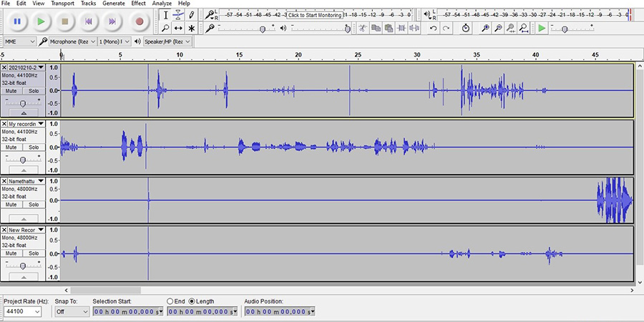Mute the Namethattu track
Image resolution: width=644 pixels, height=322 pixels.
[x=11, y=205]
